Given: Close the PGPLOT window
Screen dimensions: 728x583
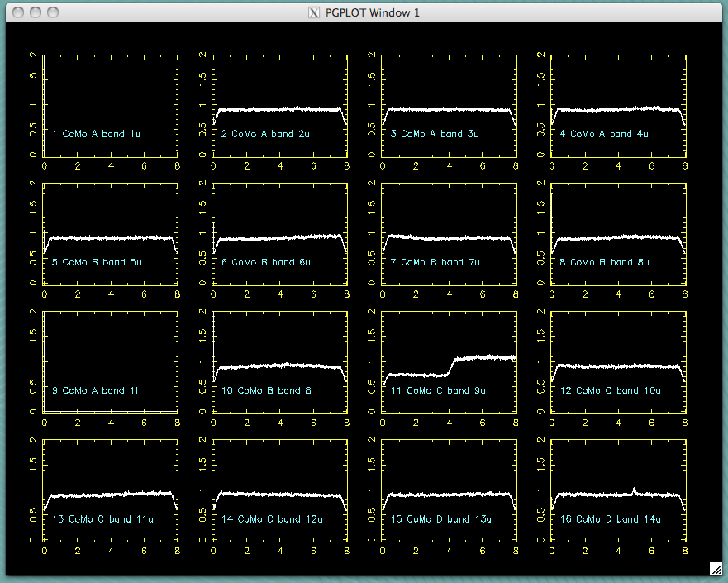Looking at the screenshot, I should click(17, 12).
